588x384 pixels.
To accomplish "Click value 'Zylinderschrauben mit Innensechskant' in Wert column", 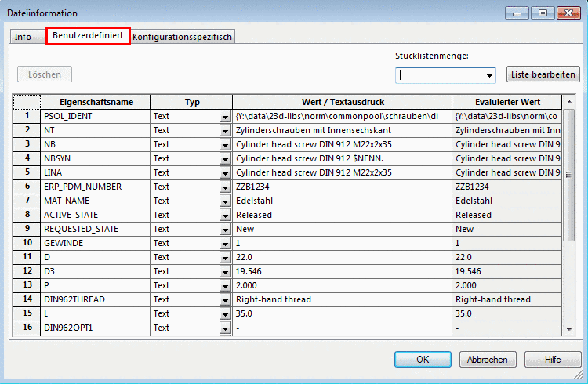I will (x=343, y=131).
